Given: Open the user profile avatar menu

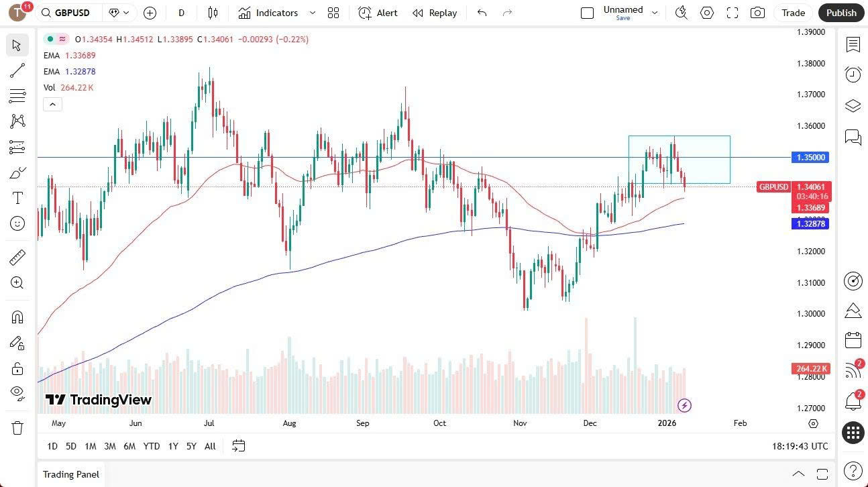Looking at the screenshot, I should point(18,13).
